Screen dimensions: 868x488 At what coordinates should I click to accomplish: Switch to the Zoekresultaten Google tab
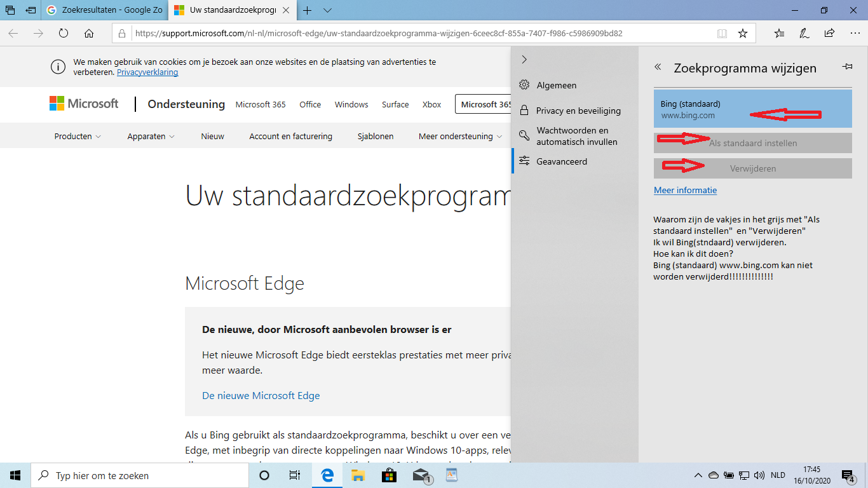pos(104,10)
